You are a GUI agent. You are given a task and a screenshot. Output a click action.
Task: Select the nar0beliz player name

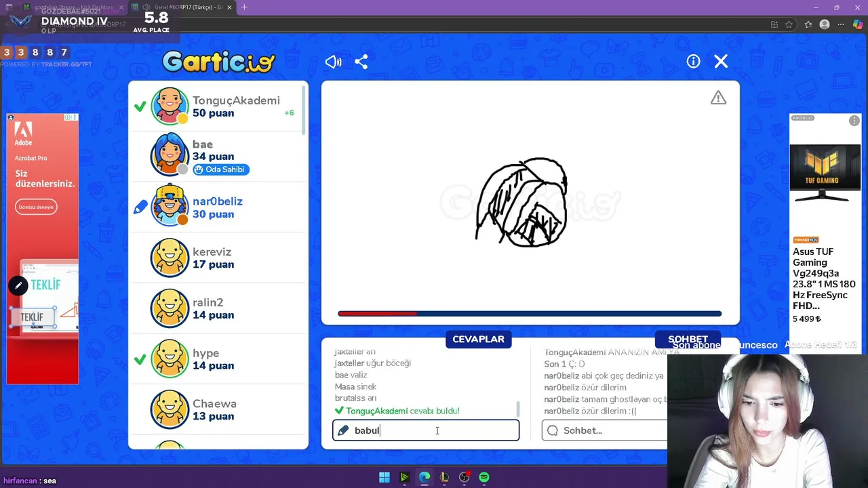point(217,201)
